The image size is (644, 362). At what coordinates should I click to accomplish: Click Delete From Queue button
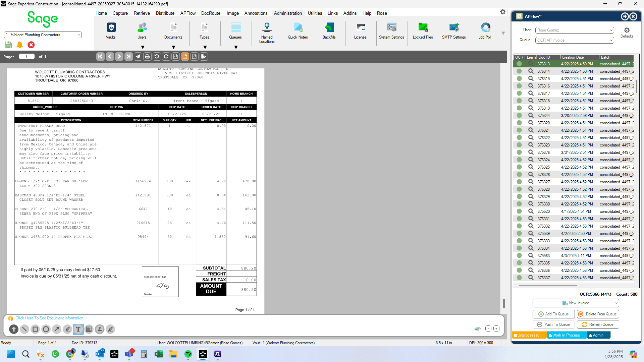(x=598, y=314)
